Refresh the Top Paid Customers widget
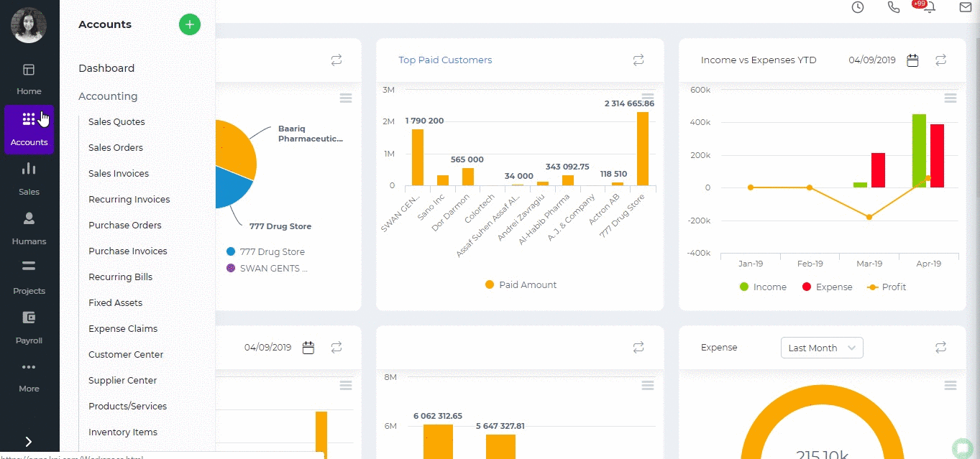Screen dimensions: 980x459 (638, 60)
